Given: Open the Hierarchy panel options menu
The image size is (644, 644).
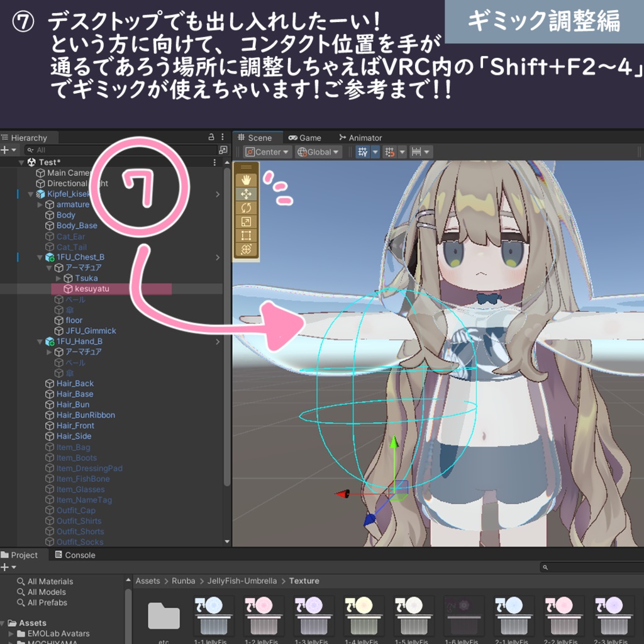Looking at the screenshot, I should click(223, 137).
